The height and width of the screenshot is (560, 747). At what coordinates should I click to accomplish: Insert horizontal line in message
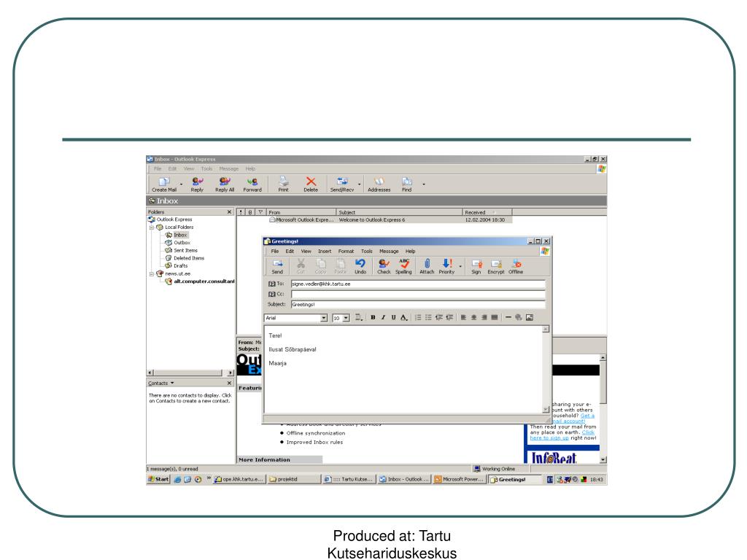click(x=508, y=318)
